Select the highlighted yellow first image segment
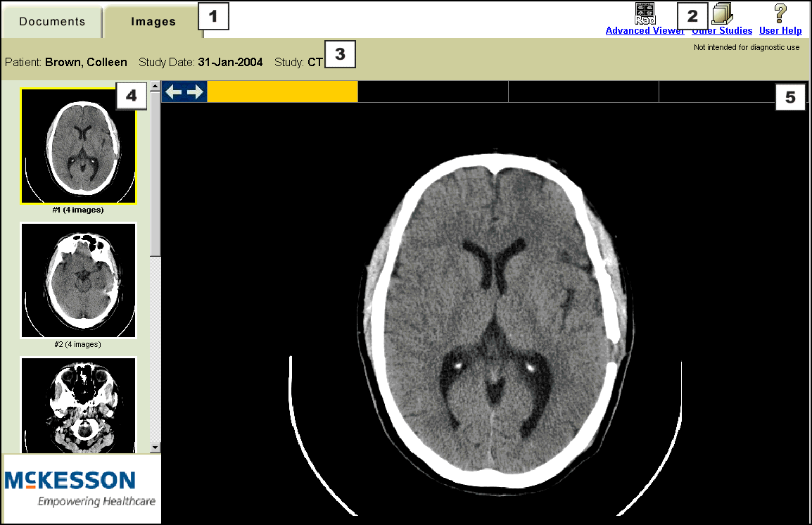Viewport: 812px width, 525px height. point(282,92)
